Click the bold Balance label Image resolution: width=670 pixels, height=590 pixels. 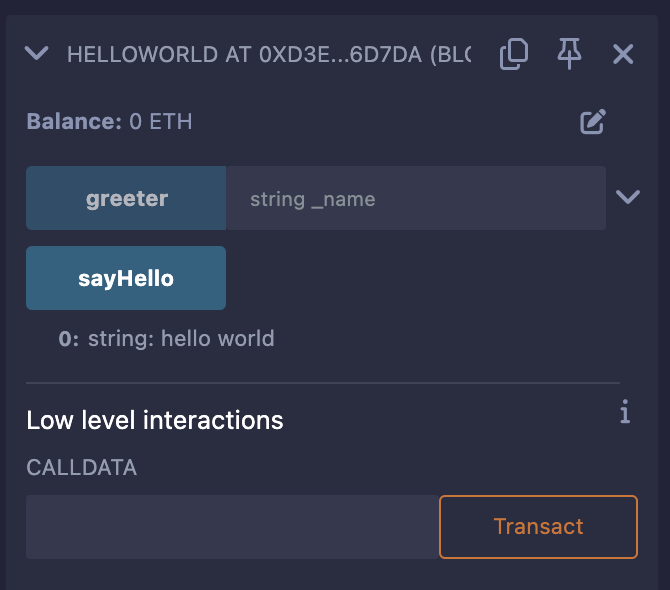point(74,121)
